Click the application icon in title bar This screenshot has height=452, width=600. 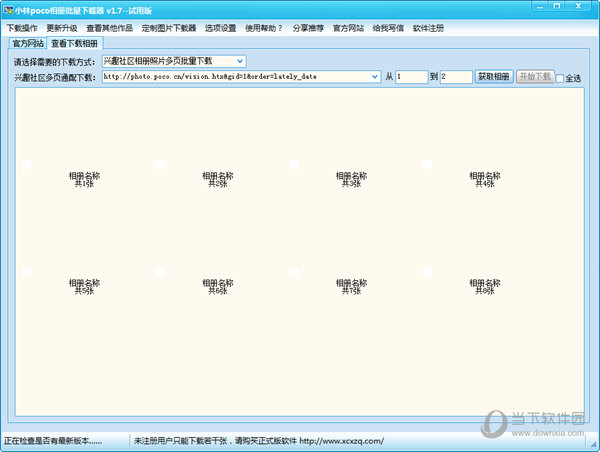point(8,10)
